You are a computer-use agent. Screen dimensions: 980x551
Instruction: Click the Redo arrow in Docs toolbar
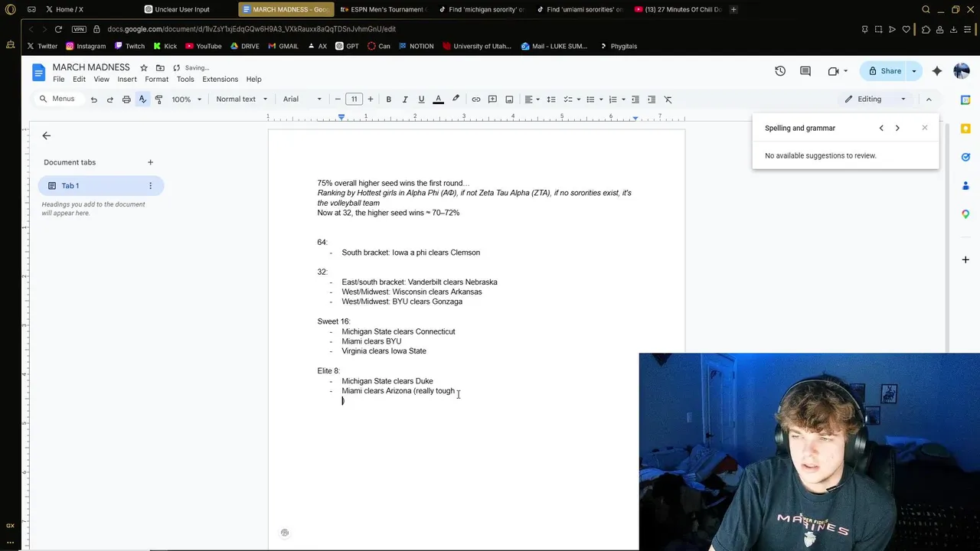[109, 99]
